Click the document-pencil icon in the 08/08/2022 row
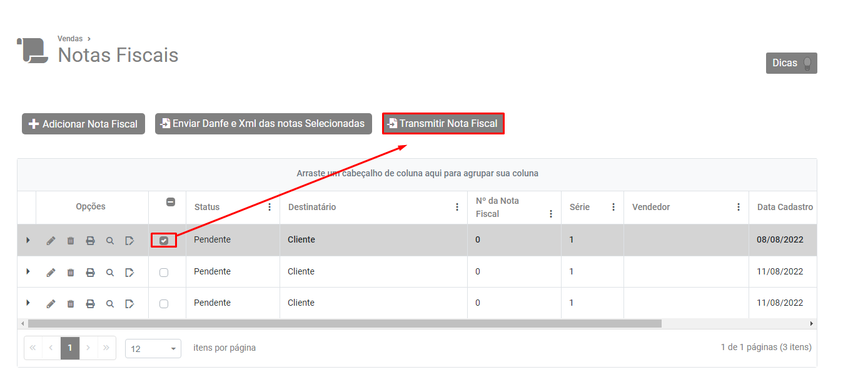The height and width of the screenshot is (372, 868). (x=129, y=241)
